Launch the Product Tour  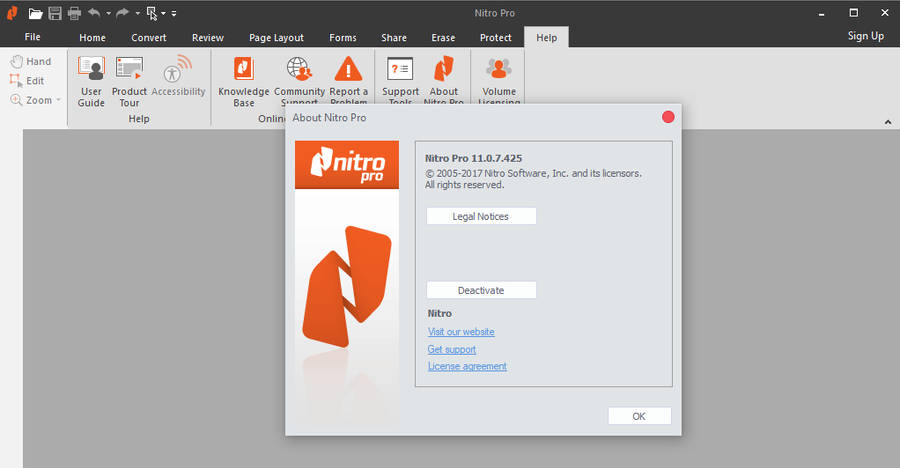click(x=129, y=80)
